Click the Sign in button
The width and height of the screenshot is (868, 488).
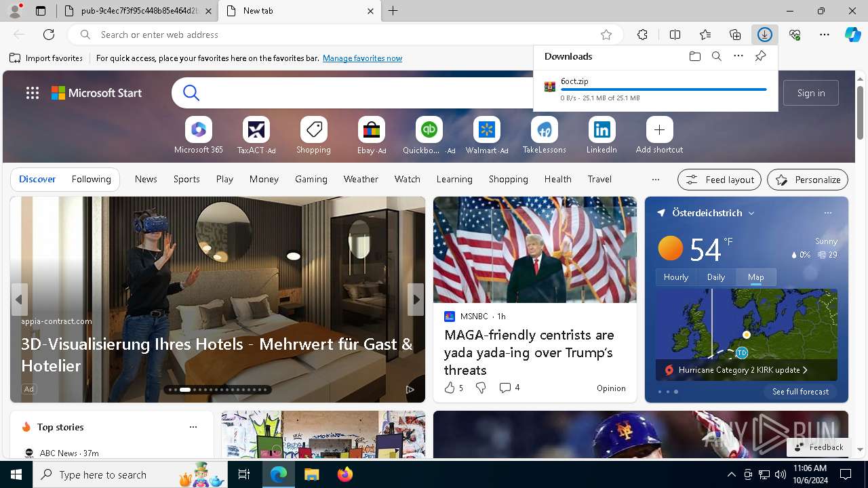[x=811, y=93]
